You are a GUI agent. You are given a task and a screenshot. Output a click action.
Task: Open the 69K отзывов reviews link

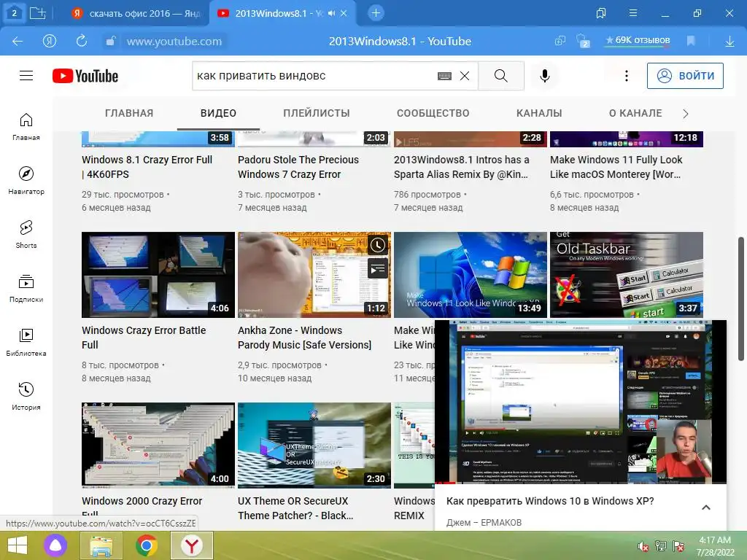(x=638, y=41)
